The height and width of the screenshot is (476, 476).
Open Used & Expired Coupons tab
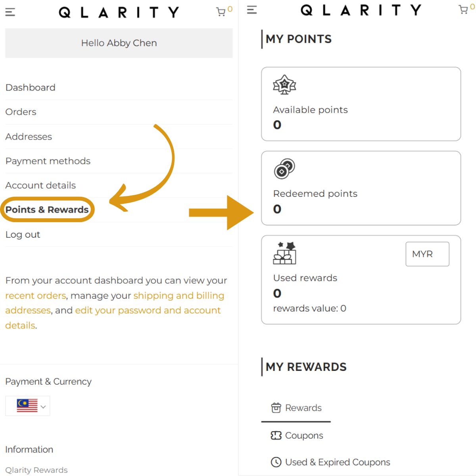(x=330, y=462)
